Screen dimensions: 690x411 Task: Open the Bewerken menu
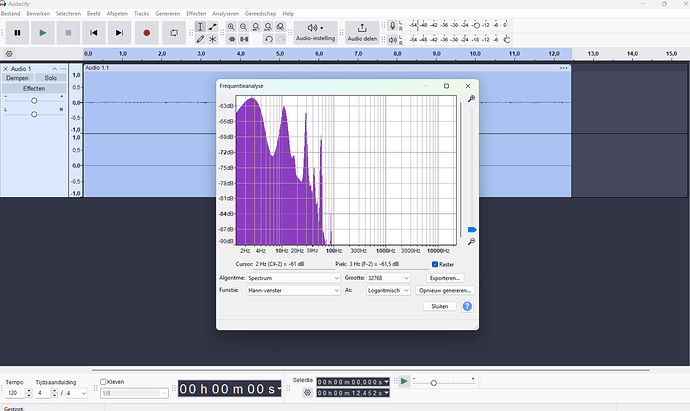pyautogui.click(x=38, y=14)
